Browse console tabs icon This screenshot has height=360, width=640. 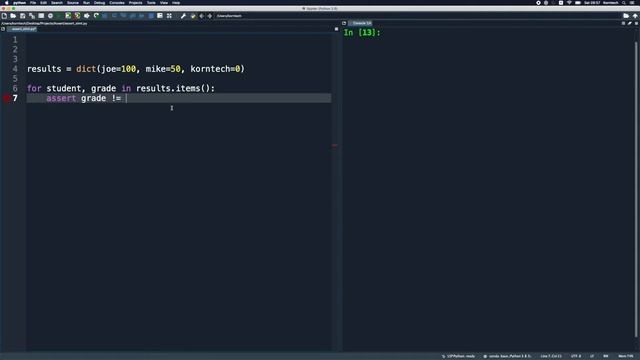(344, 23)
